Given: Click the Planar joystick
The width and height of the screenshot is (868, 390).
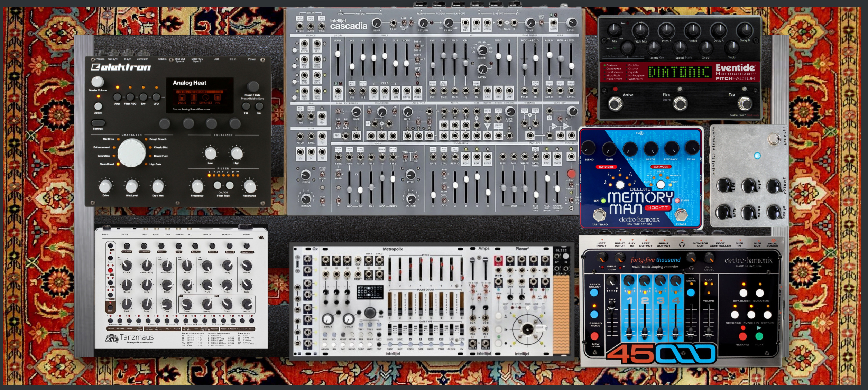Looking at the screenshot, I should [527, 329].
